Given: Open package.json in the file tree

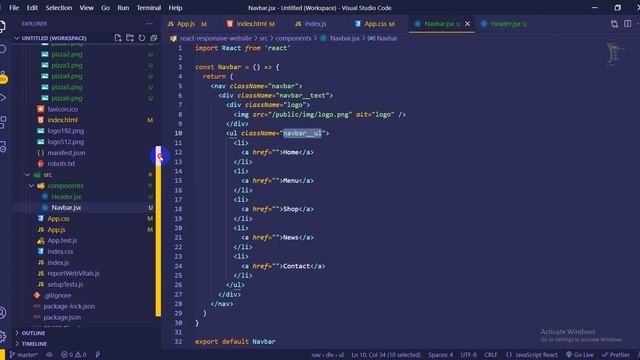Looking at the screenshot, I should pyautogui.click(x=62, y=317).
